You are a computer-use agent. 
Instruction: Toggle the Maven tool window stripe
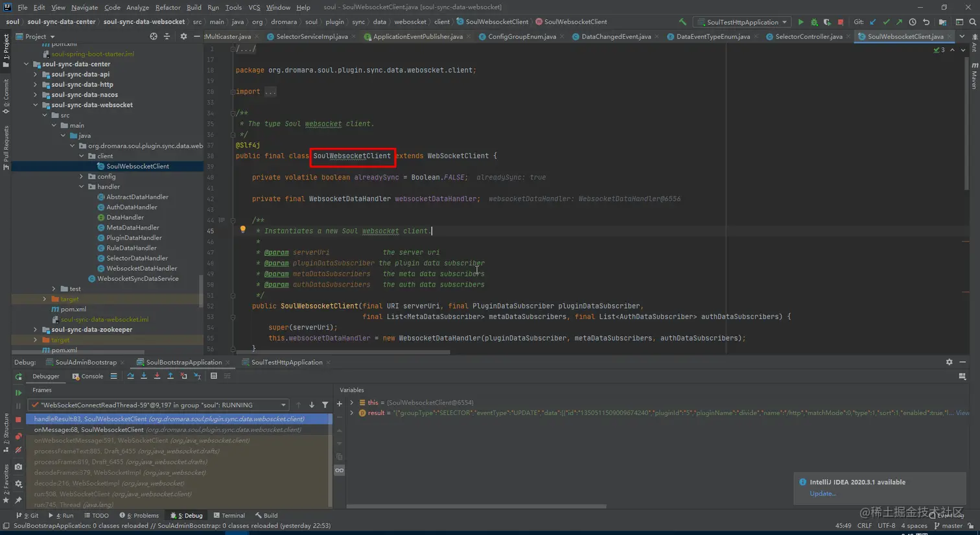click(974, 76)
